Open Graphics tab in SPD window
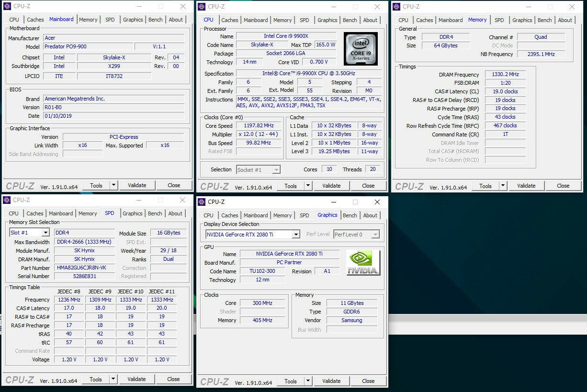 (133, 213)
